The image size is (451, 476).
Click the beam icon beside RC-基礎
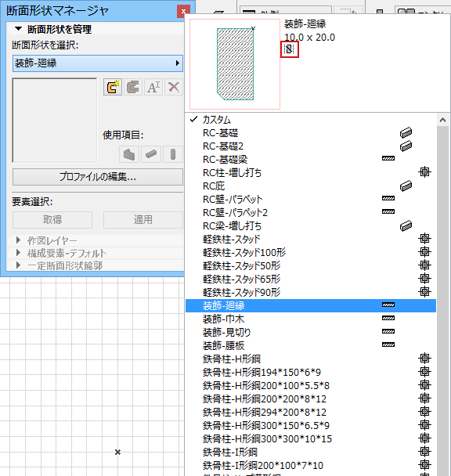[x=406, y=132]
